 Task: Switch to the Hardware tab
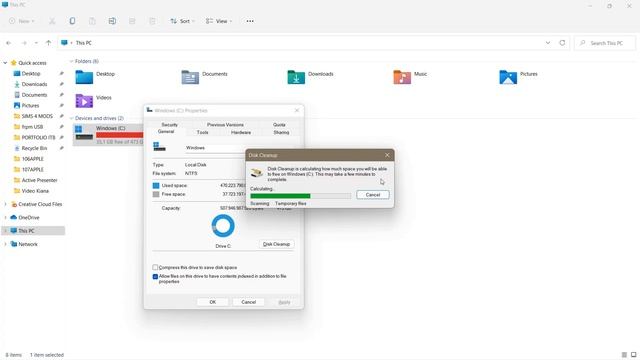[x=241, y=132]
